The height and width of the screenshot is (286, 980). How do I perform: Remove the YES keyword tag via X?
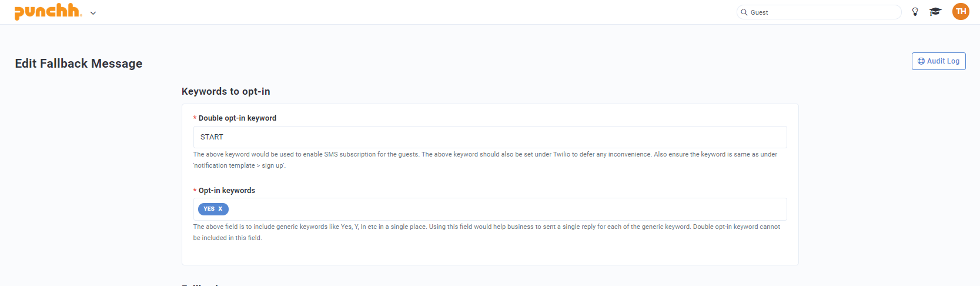pos(220,209)
